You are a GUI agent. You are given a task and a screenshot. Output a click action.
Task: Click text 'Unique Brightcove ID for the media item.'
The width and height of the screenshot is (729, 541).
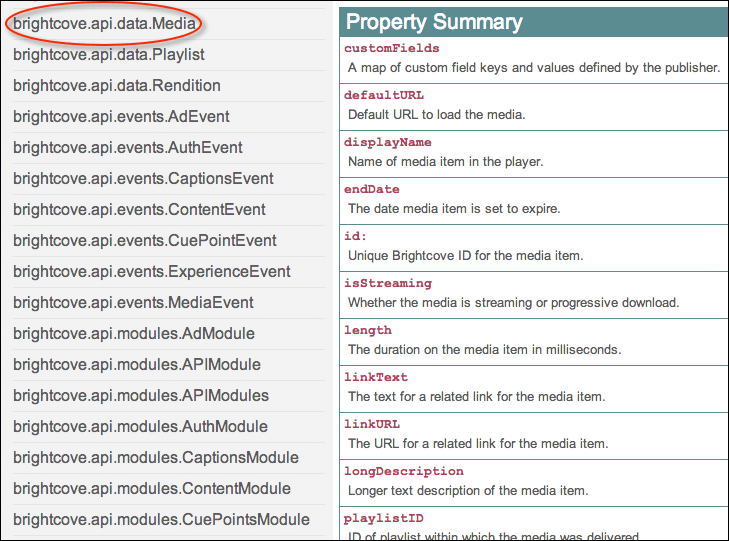coord(465,256)
